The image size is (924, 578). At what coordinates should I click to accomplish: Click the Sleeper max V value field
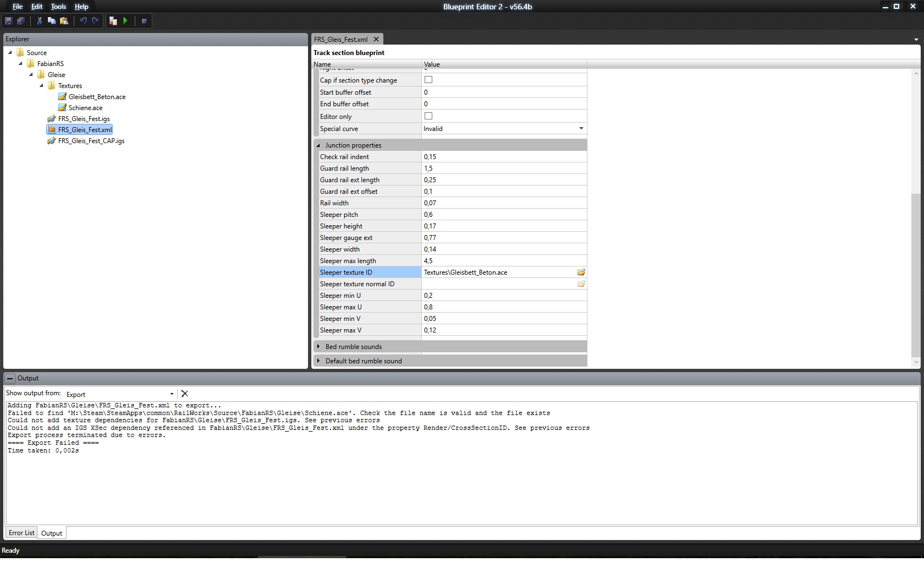point(504,330)
